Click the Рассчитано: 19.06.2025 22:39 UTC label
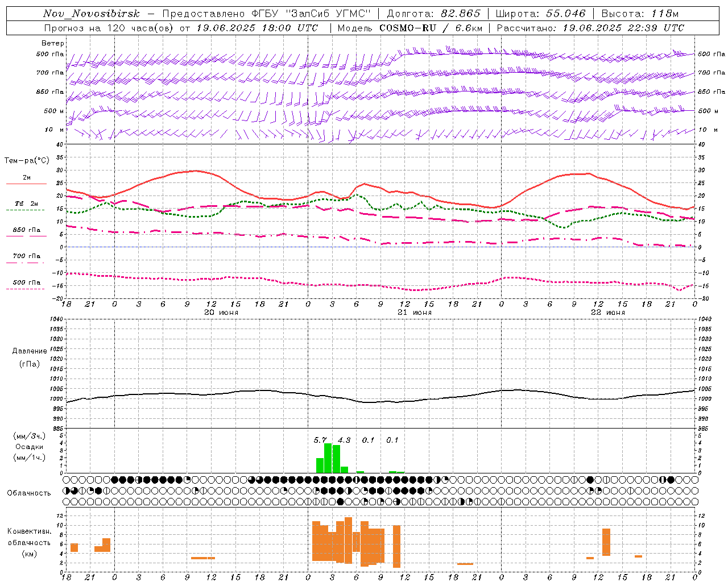 (x=590, y=28)
